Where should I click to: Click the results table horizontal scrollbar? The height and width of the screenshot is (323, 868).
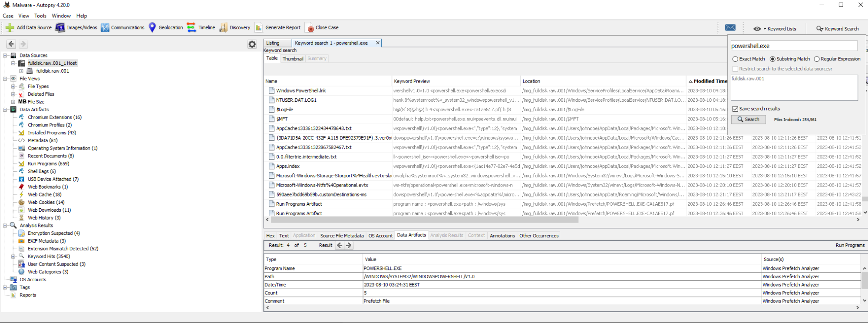(426, 220)
